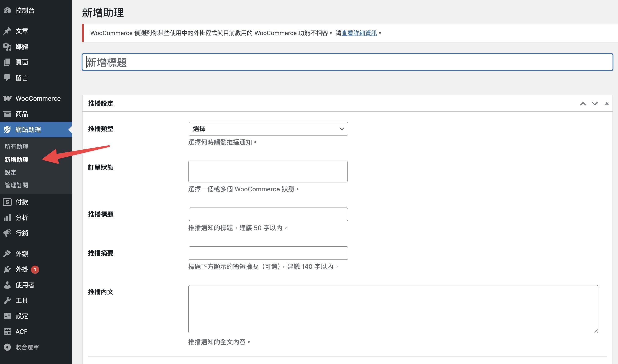This screenshot has width=618, height=364.
Task: Click the 設定 sliders icon near ACF
Action: pos(7,316)
